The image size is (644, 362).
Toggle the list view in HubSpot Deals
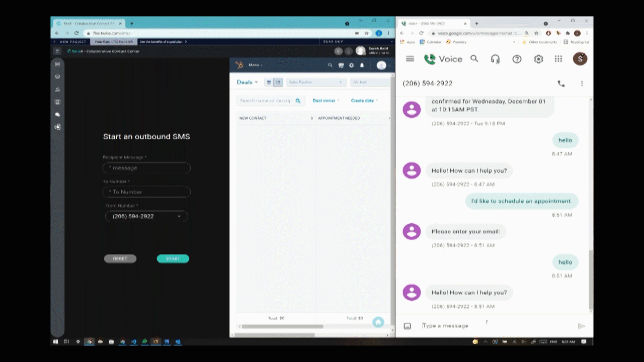(x=269, y=82)
